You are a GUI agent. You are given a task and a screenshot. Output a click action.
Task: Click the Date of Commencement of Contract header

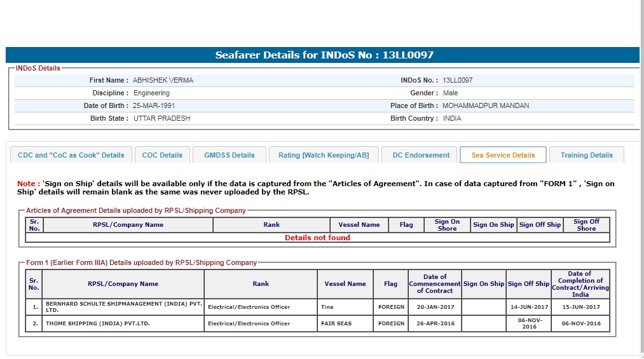coord(434,284)
